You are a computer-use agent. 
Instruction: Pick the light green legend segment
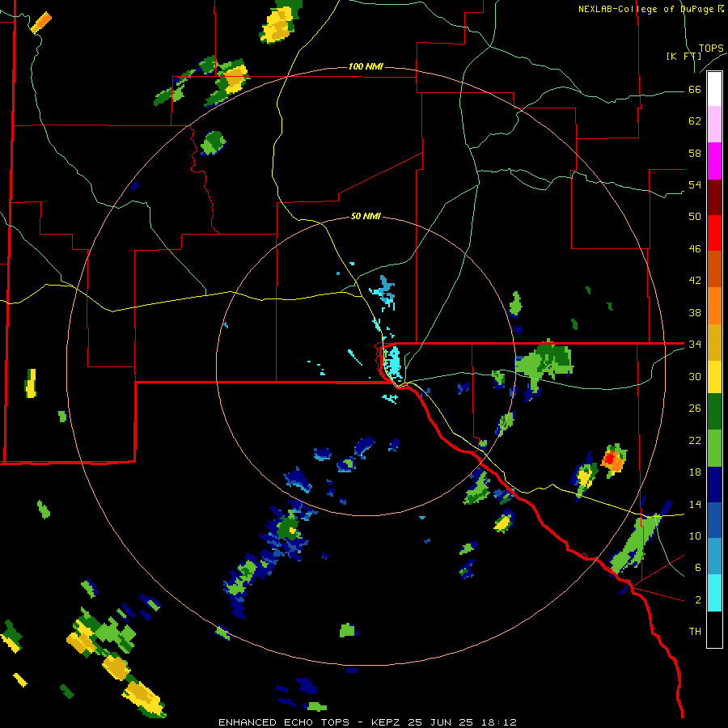pos(714,448)
